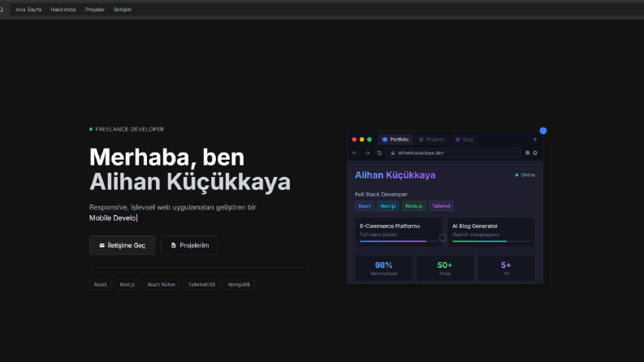Click the settings gear icon in mock browser
Screen dimensions: 644x362
(535, 153)
